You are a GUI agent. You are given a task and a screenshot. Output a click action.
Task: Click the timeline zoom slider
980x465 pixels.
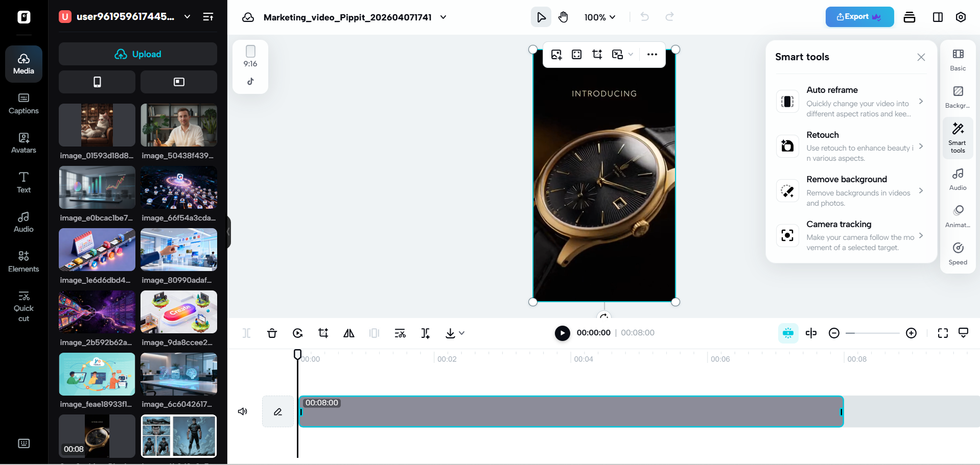pos(872,333)
